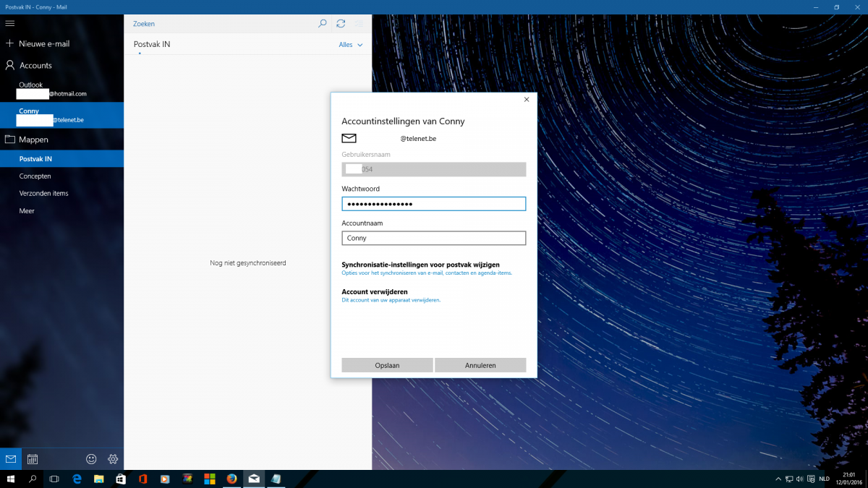Viewport: 868px width, 488px height.
Task: Click the network tray icon
Action: pos(789,479)
